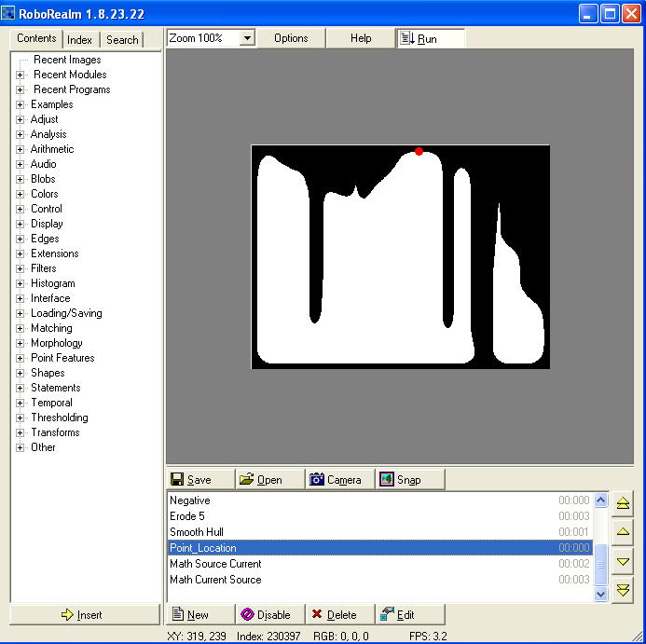Open the Zoom 100% dropdown
Image resolution: width=646 pixels, height=644 pixels.
(247, 38)
